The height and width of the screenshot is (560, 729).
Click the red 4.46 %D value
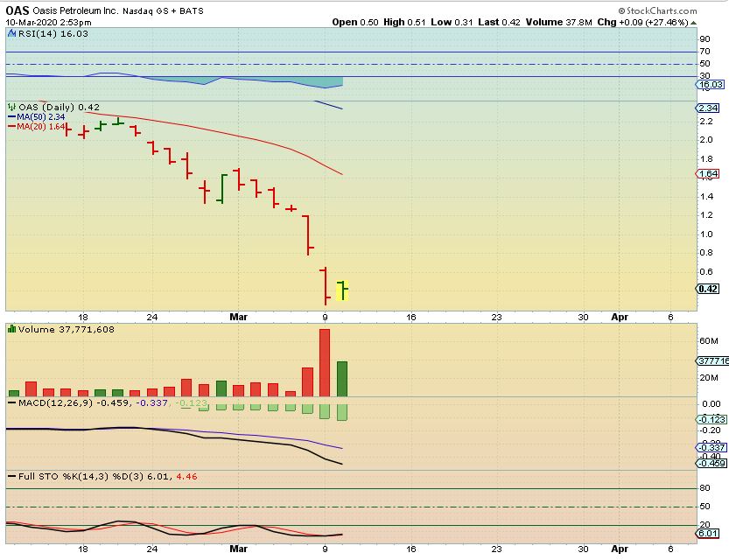[x=186, y=476]
